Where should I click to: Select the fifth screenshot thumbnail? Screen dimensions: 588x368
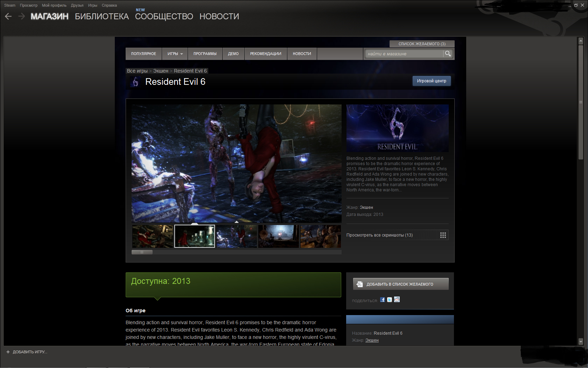tap(321, 236)
